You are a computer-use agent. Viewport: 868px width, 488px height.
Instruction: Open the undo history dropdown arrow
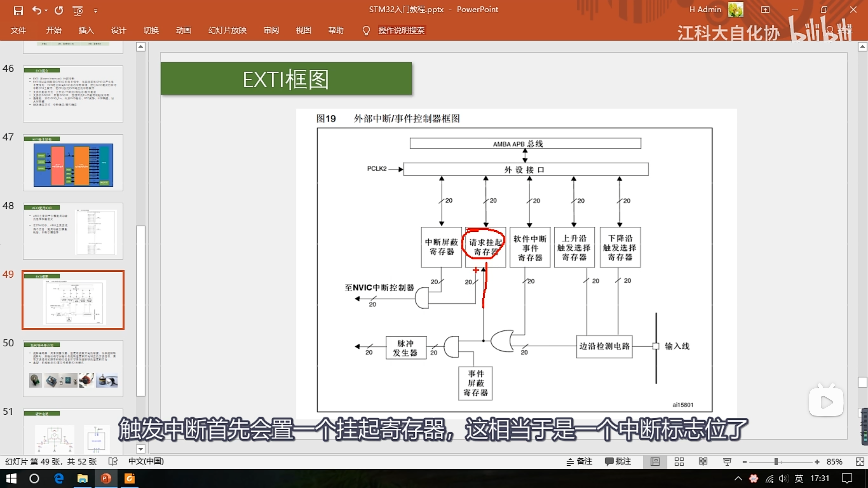point(46,11)
